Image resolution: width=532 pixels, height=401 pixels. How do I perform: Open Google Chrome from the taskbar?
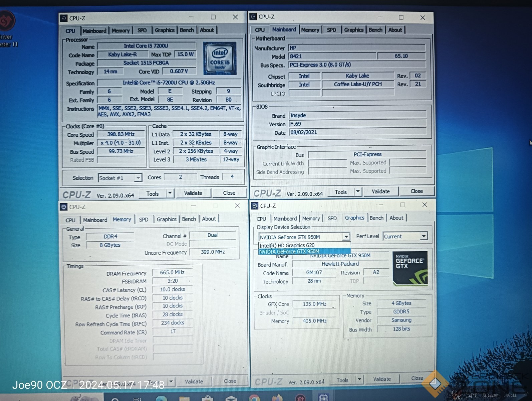pos(254,398)
